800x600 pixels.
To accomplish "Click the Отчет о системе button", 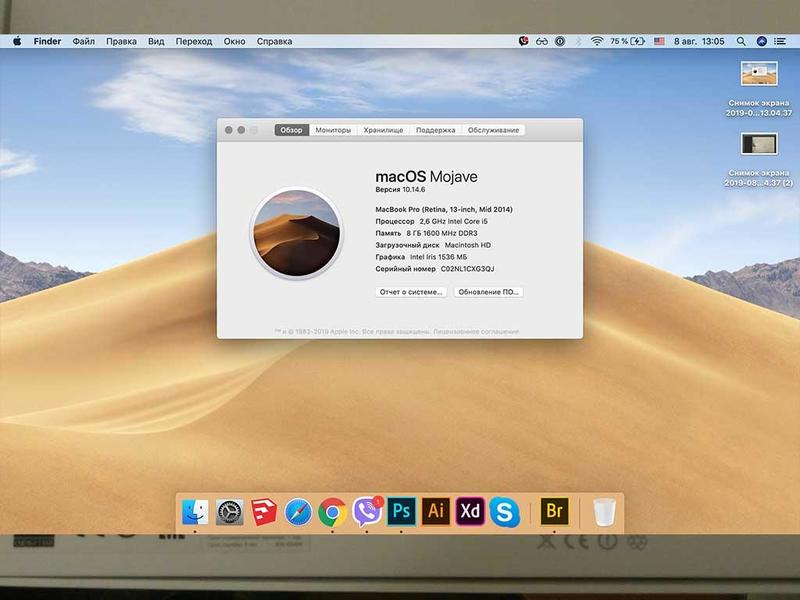I will coord(411,292).
